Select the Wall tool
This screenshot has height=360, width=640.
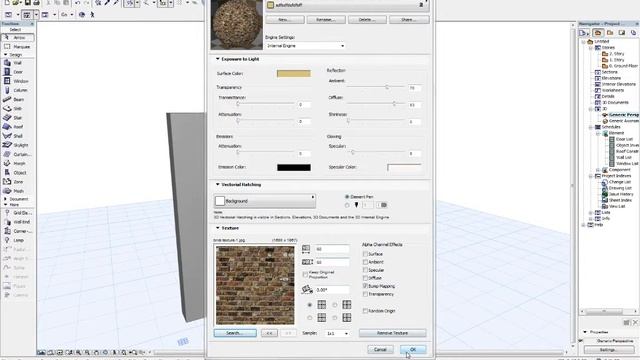click(x=18, y=63)
